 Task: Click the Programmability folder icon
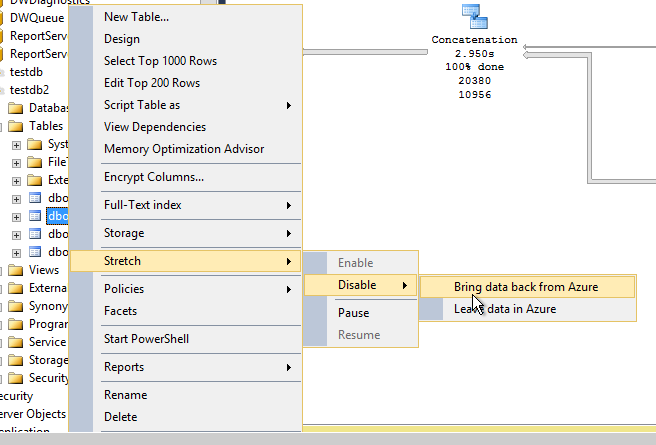(16, 324)
